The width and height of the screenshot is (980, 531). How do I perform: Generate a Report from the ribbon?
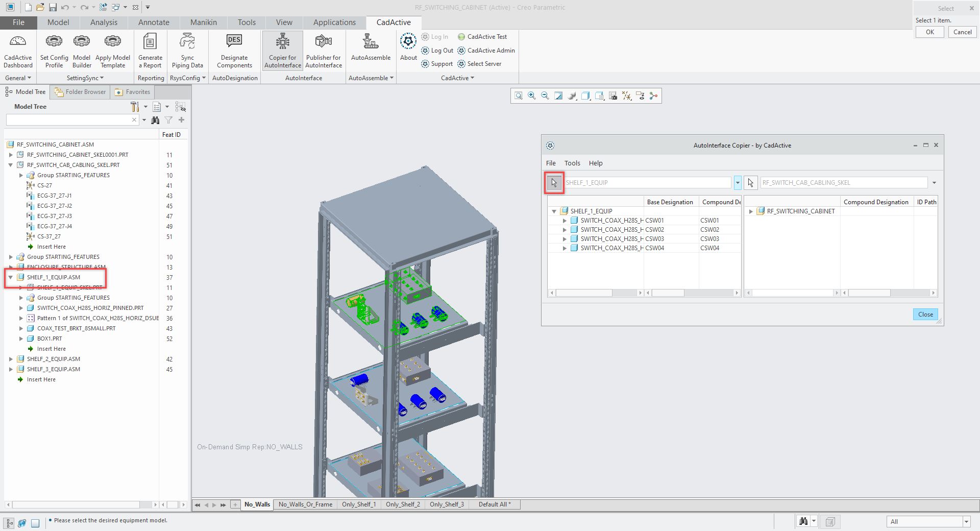pos(150,51)
